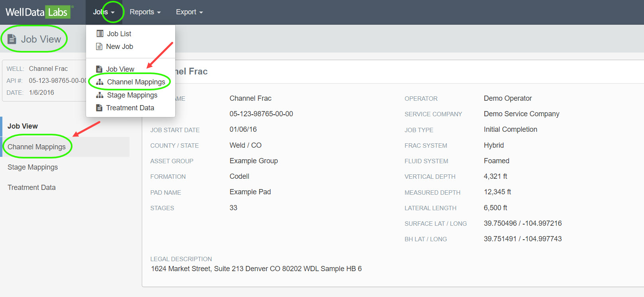Viewport: 644px width, 297px height.
Task: Click the job start date 01/06/16
Action: [x=243, y=129]
